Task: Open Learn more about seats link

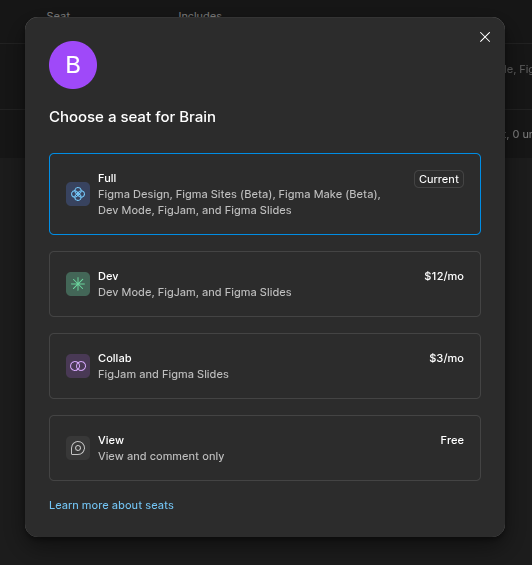Action: pos(111,505)
